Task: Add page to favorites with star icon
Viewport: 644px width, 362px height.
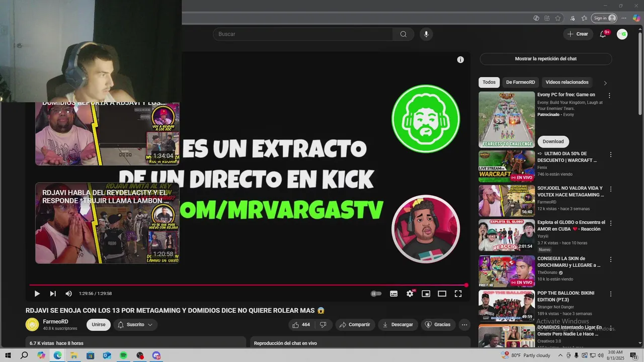Action: point(558,18)
